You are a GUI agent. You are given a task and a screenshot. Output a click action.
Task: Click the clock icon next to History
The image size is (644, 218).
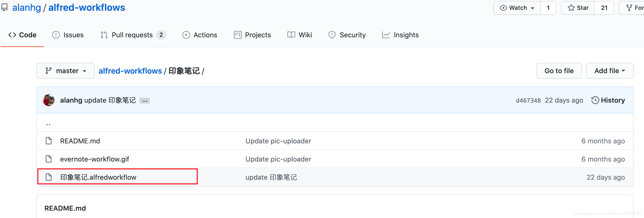pos(595,100)
